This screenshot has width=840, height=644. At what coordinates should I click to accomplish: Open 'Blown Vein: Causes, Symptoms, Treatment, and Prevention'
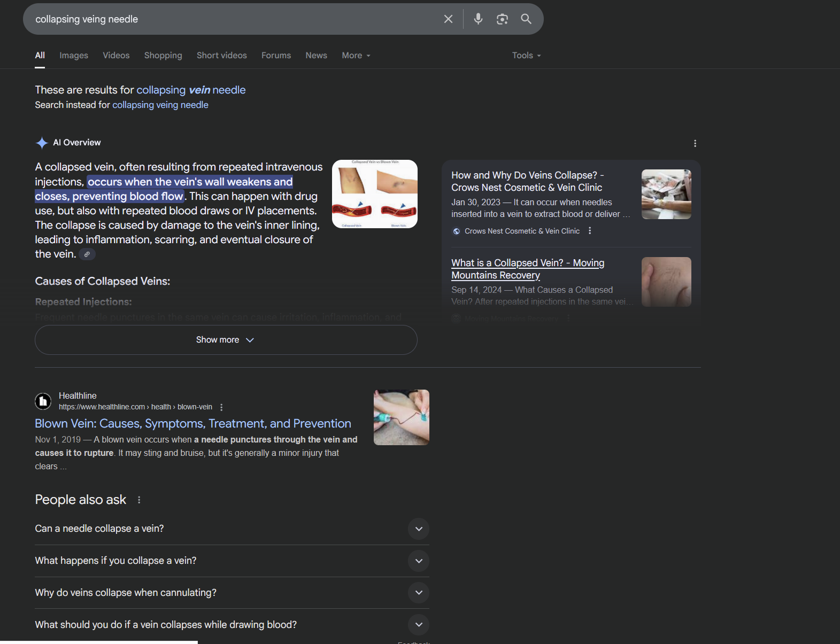193,424
